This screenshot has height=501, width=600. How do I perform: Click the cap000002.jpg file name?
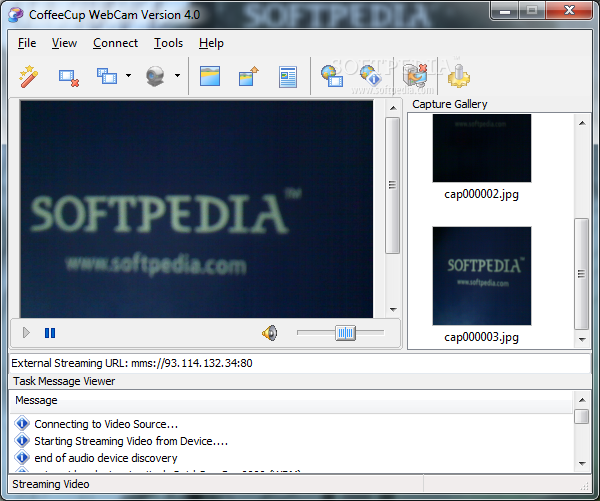481,194
